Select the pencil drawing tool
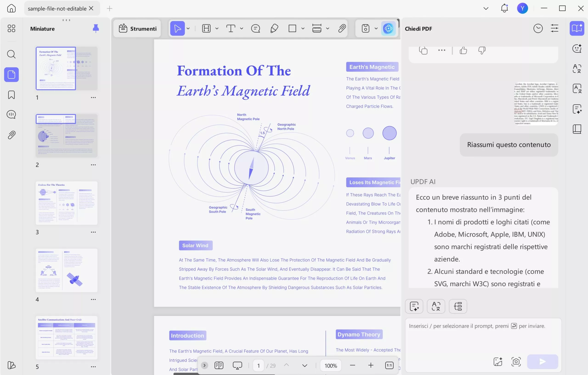 tap(274, 28)
